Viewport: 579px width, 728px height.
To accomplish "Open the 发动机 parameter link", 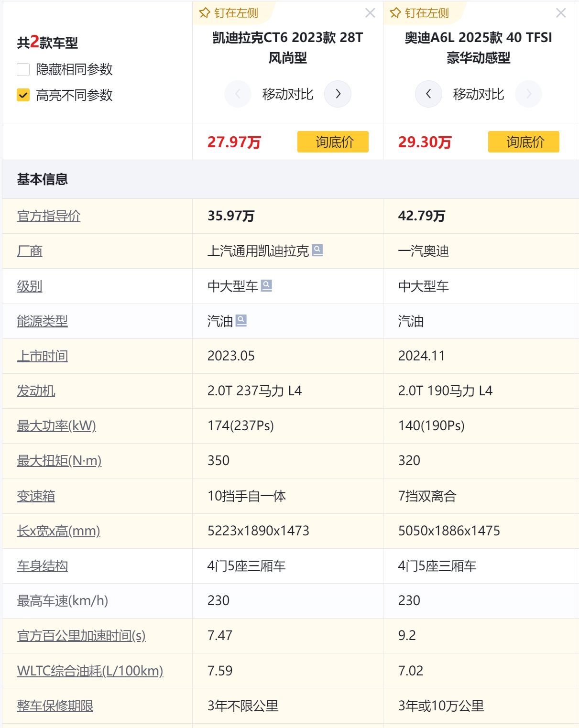I will pyautogui.click(x=36, y=391).
